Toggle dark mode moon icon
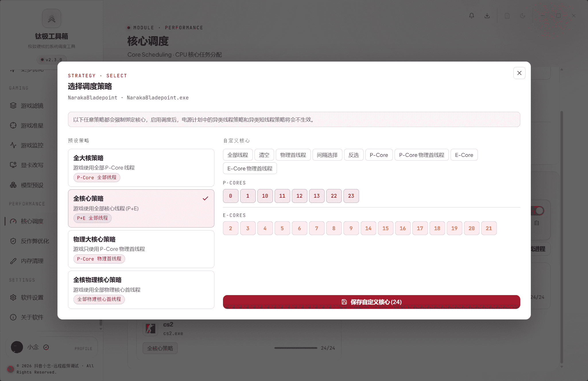Screen dimensions: 588x381 [523, 16]
